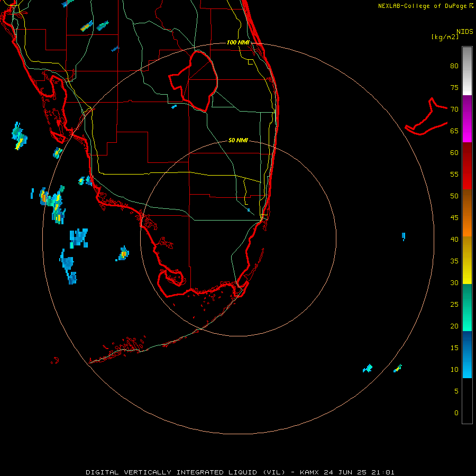
Task: Click the NEXLAB-College of DuPage credit text
Action: [x=426, y=6]
